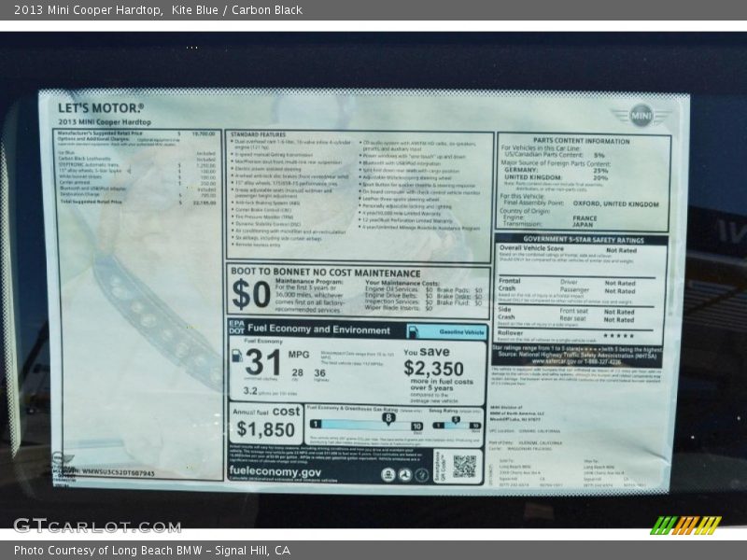Click the VIN 'WMWSU3C52DT687945'
The width and height of the screenshot is (747, 560).
pos(119,473)
